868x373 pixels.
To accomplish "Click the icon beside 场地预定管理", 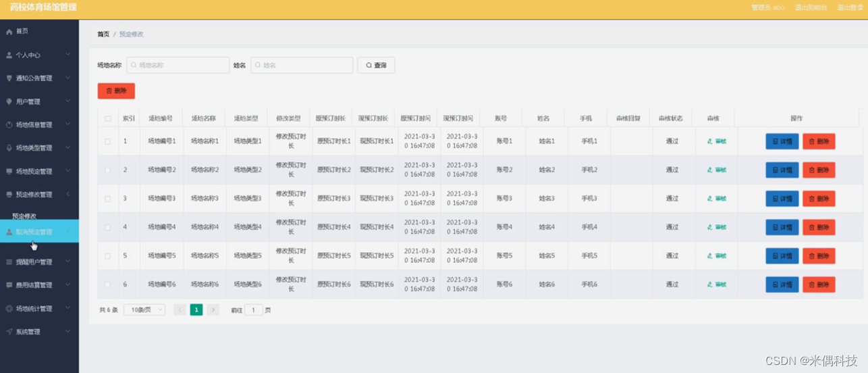I will click(x=9, y=172).
